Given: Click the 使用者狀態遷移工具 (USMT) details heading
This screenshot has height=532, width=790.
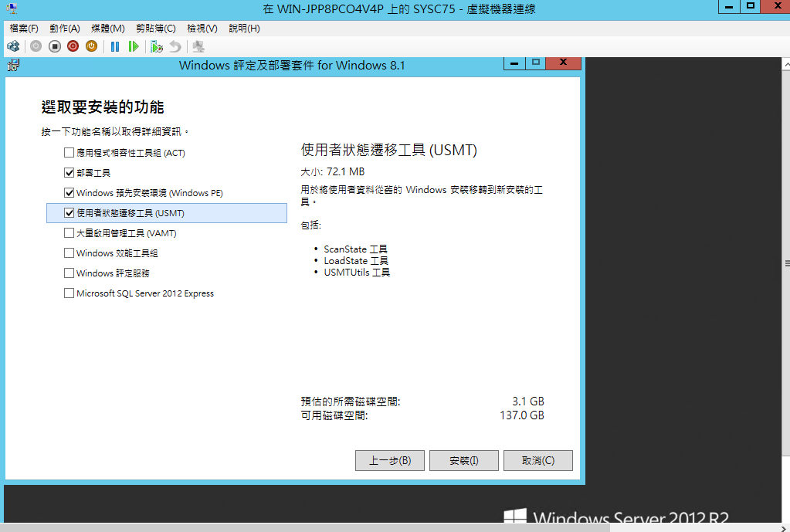Looking at the screenshot, I should pos(389,150).
